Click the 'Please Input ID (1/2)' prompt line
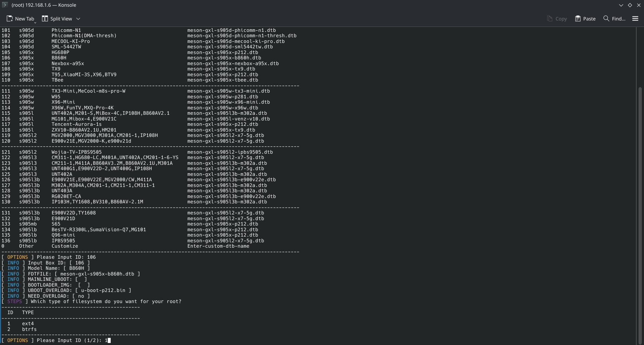 pyautogui.click(x=56, y=340)
